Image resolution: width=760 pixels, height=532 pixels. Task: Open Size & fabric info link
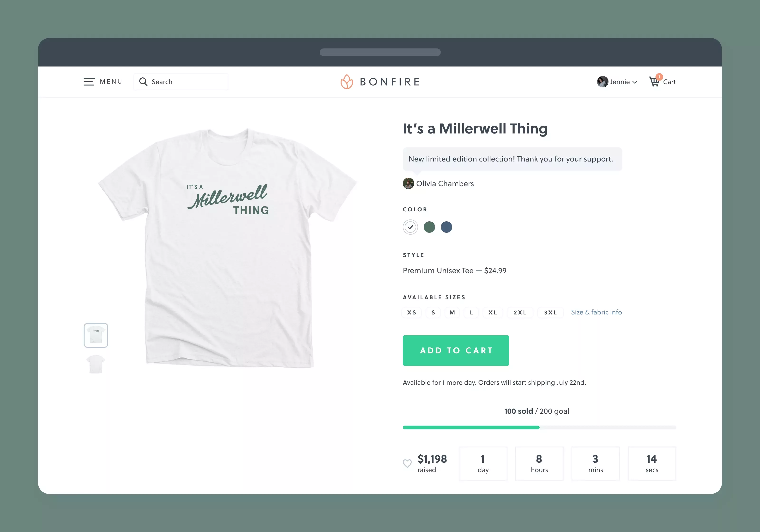pos(596,312)
